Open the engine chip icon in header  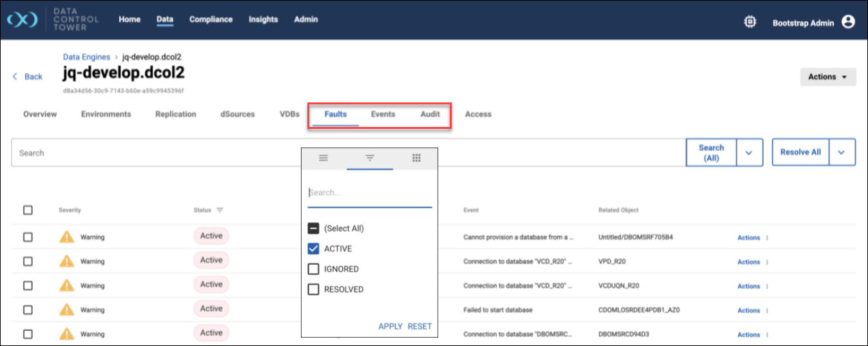tap(749, 22)
